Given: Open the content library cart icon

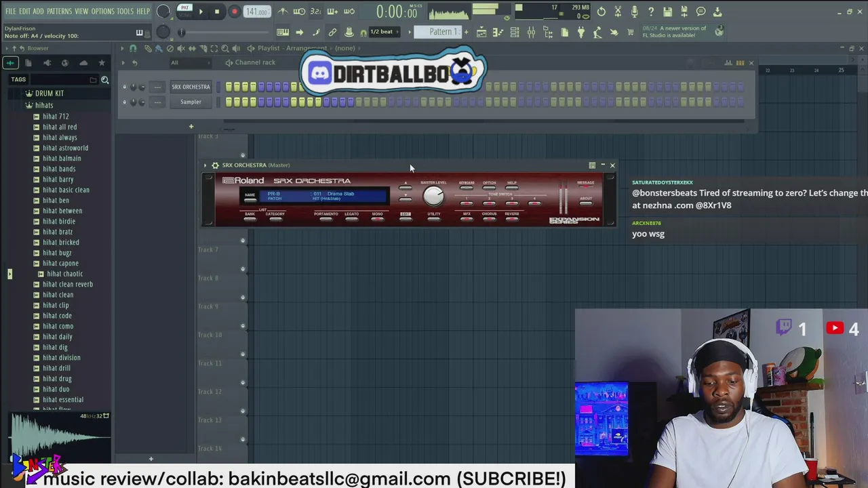Looking at the screenshot, I should pos(630,32).
